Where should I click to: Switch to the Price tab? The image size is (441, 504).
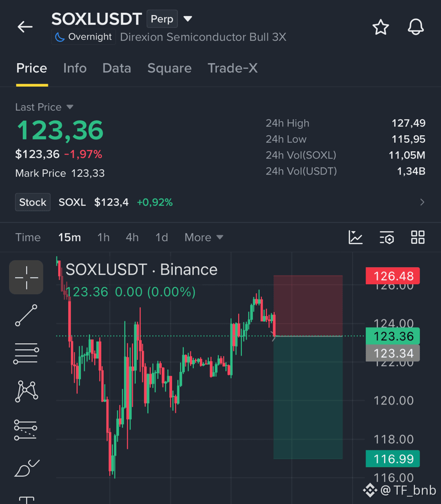click(x=32, y=68)
